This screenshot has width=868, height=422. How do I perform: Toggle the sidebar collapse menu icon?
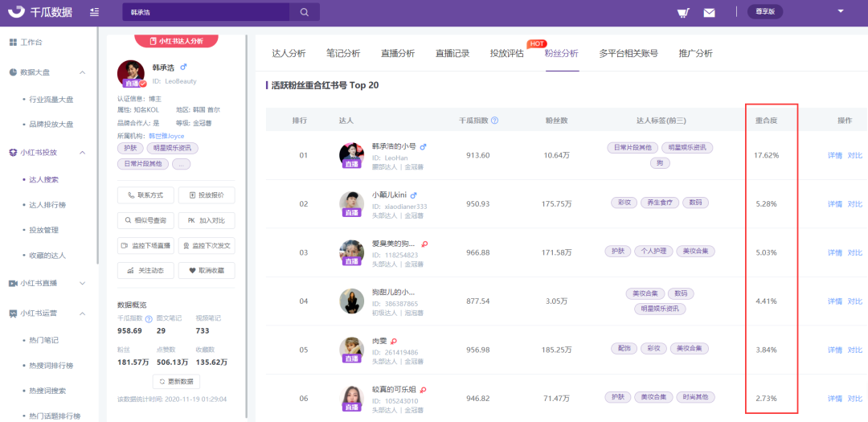[94, 11]
